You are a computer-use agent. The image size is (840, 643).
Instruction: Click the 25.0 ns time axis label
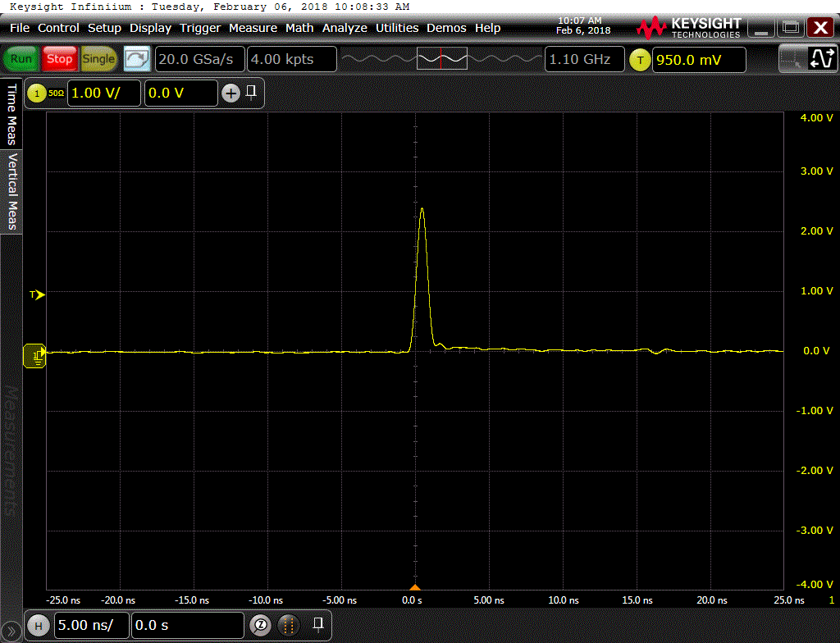[789, 600]
